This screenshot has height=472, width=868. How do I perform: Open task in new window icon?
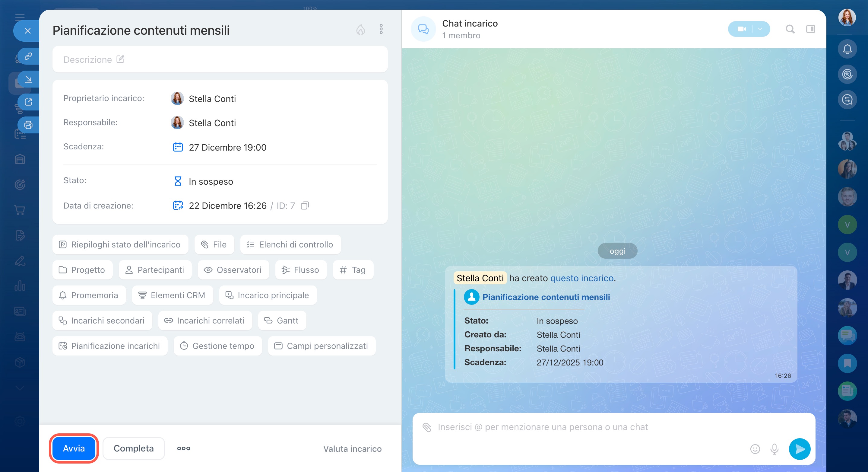click(x=28, y=102)
